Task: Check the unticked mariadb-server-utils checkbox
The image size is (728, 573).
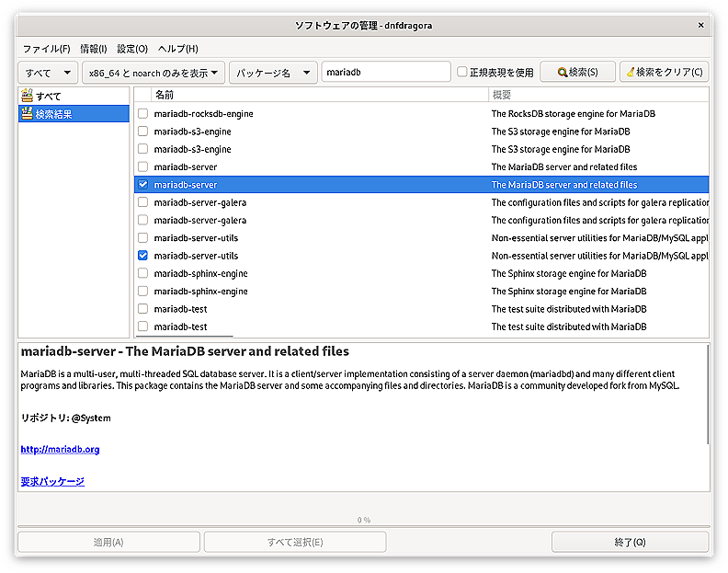Action: (143, 238)
